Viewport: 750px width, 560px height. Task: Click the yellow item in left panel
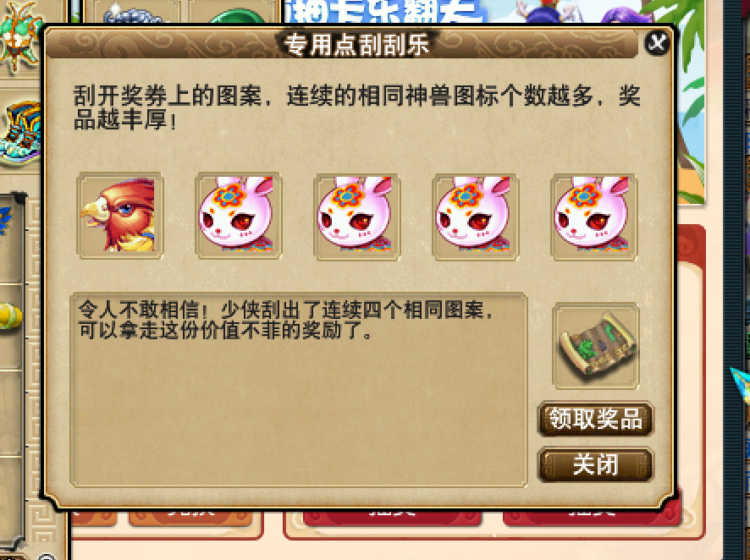coord(10,316)
